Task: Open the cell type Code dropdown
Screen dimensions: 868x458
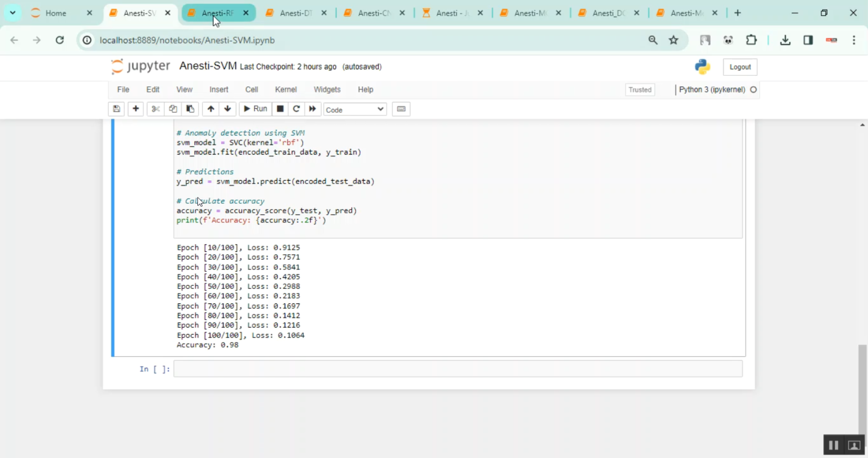Action: point(355,109)
